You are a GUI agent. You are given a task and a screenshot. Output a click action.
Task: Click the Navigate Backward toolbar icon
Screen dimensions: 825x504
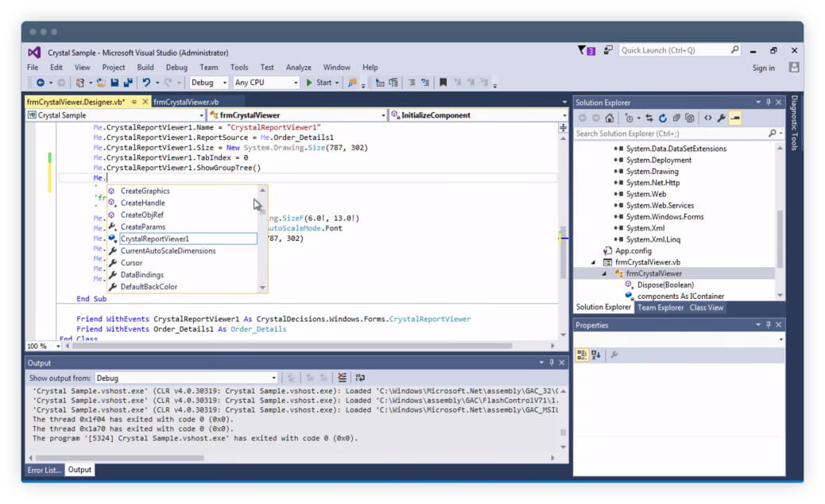[x=41, y=83]
